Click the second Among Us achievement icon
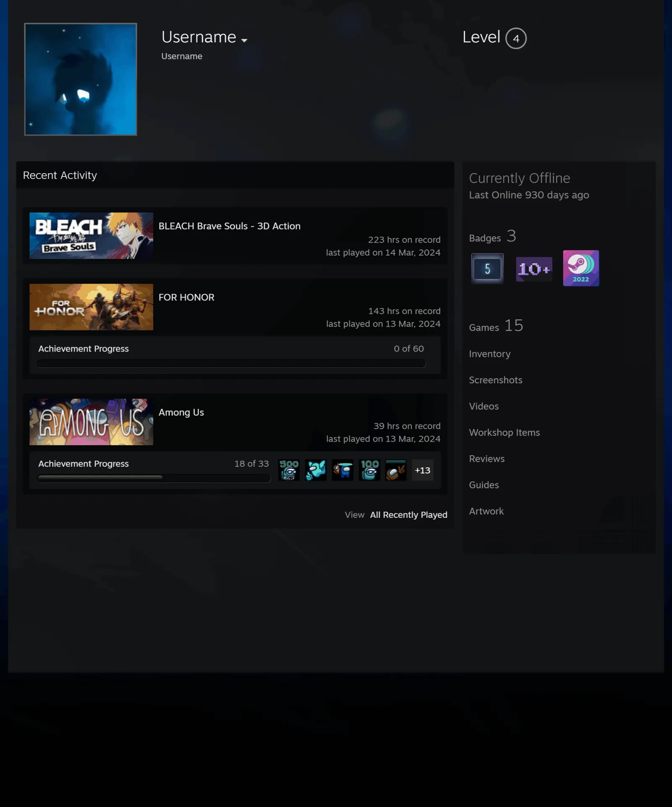The height and width of the screenshot is (807, 672). coord(316,470)
